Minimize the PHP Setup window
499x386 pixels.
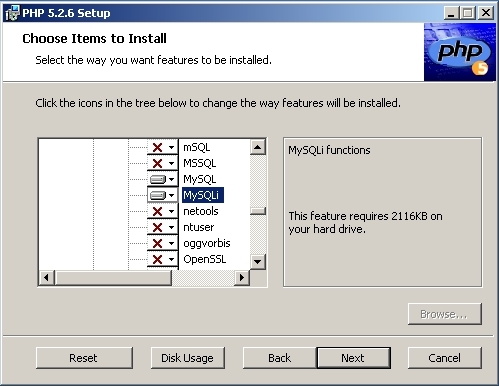(452, 13)
